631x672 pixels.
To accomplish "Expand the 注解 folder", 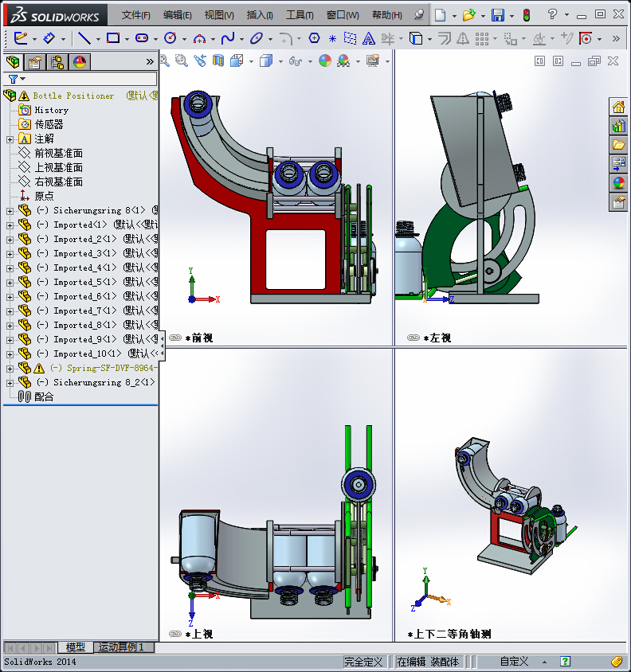I will click(x=10, y=139).
